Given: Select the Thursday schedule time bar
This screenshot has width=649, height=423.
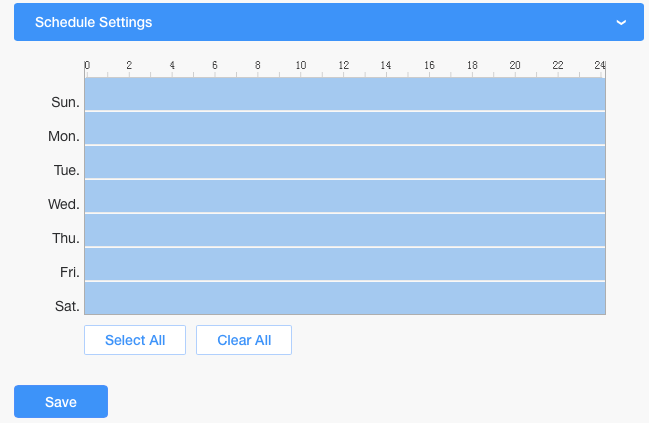Looking at the screenshot, I should coord(345,231).
